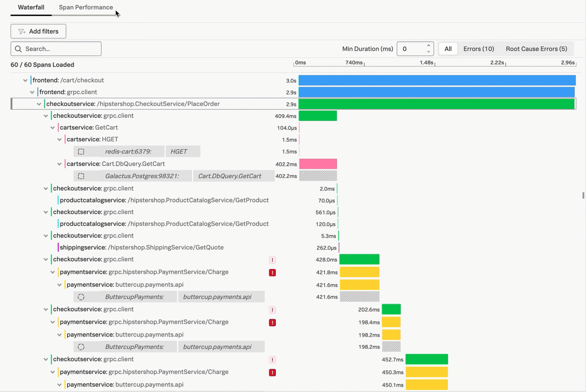
Task: Collapse the 452.7ms checkoutservice grpc.client span
Action: (46, 360)
